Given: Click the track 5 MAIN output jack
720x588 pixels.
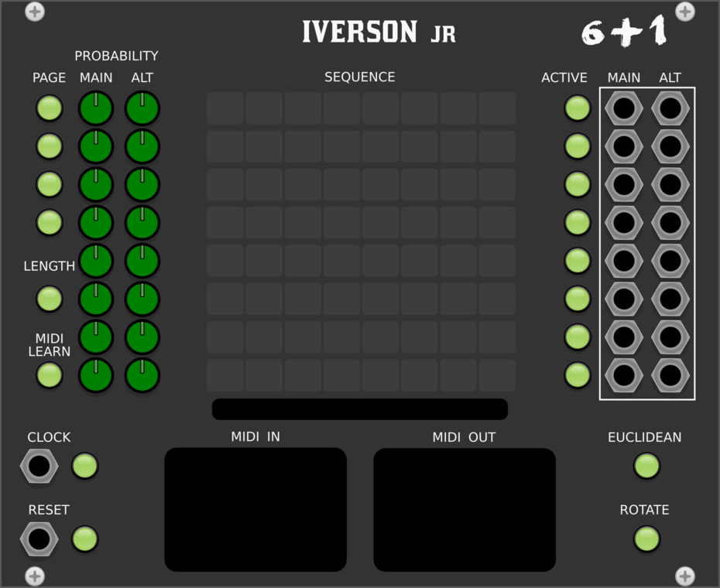Looking at the screenshot, I should [x=624, y=261].
